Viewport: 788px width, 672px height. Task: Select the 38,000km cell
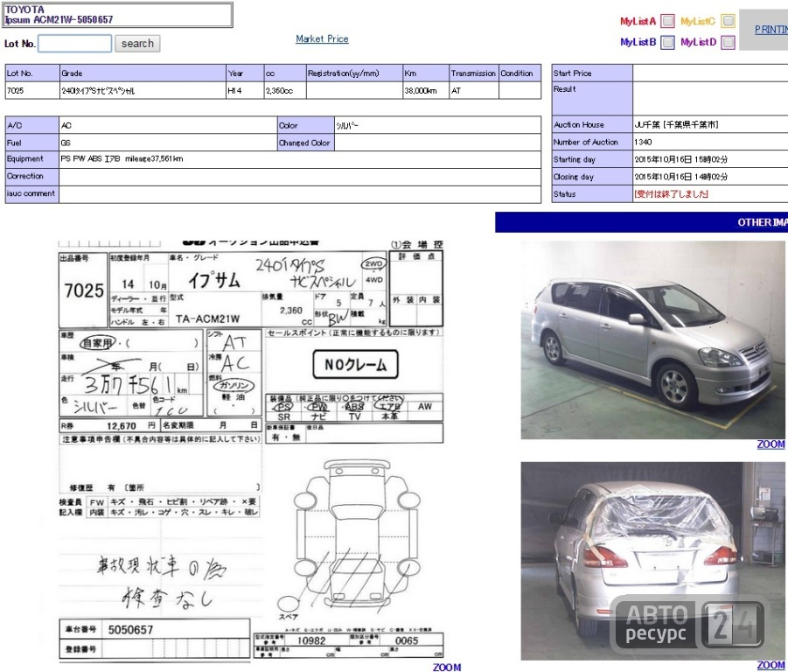pyautogui.click(x=426, y=90)
